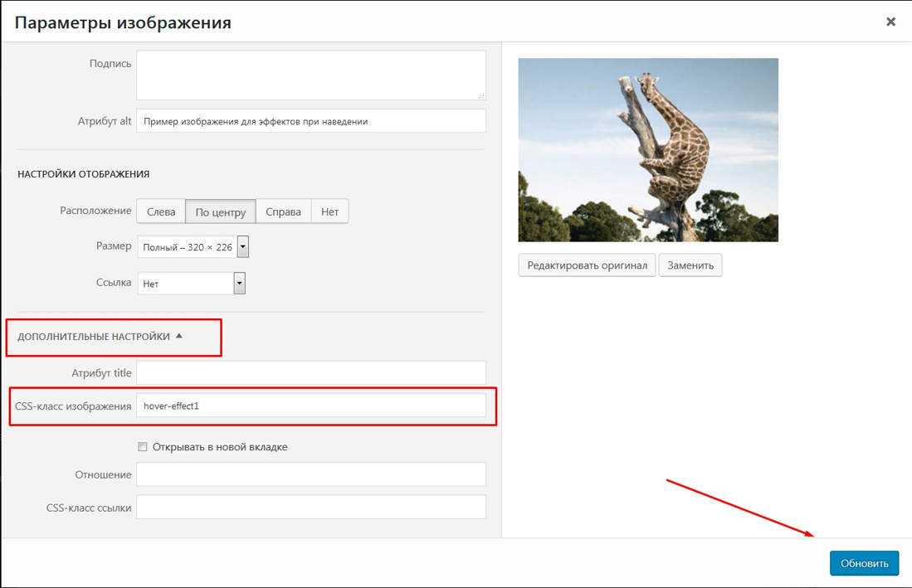The image size is (912, 588).
Task: Click the CSS-класс ссылки field
Action: 310,508
